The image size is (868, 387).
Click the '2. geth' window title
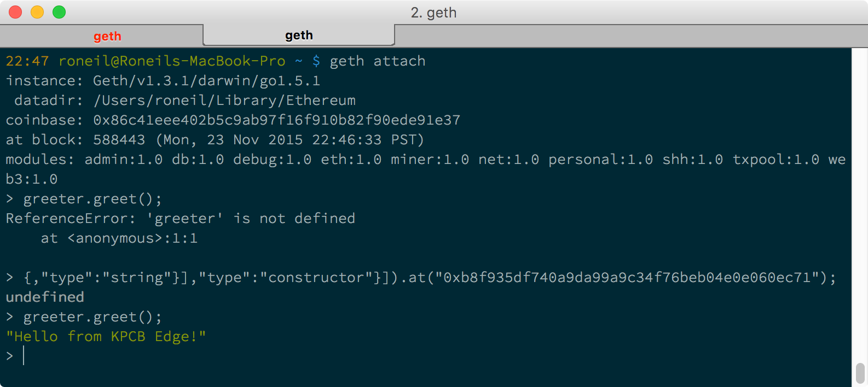433,12
